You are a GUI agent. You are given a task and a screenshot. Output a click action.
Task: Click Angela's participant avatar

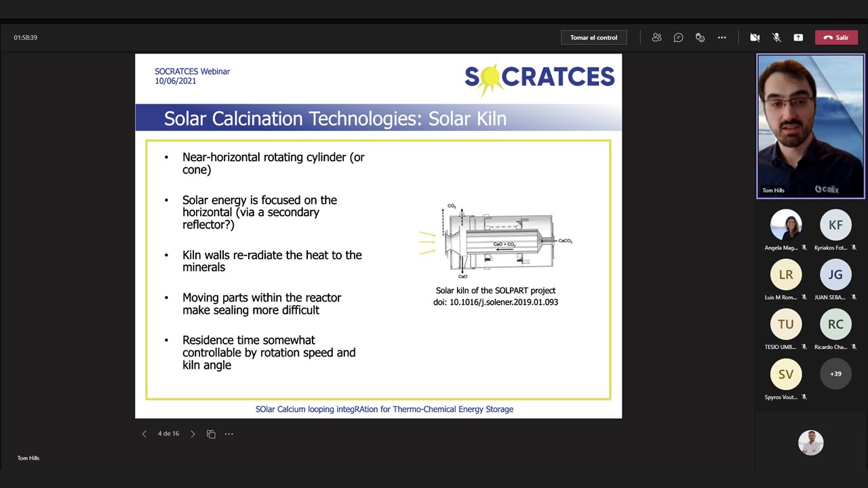click(x=786, y=226)
